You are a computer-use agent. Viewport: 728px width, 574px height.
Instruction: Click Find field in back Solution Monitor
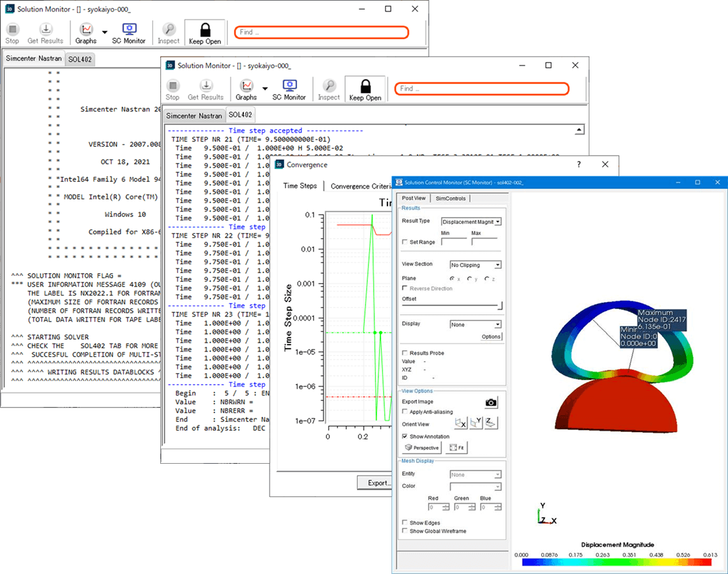321,32
